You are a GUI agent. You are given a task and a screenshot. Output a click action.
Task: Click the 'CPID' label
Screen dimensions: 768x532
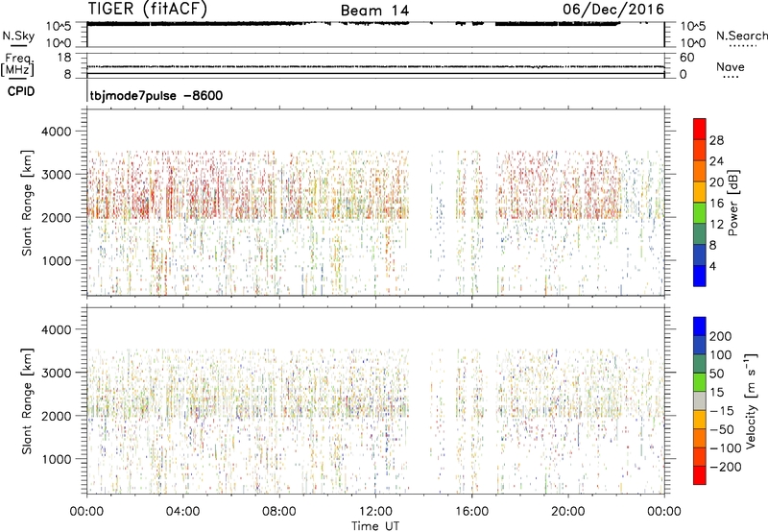tap(21, 91)
